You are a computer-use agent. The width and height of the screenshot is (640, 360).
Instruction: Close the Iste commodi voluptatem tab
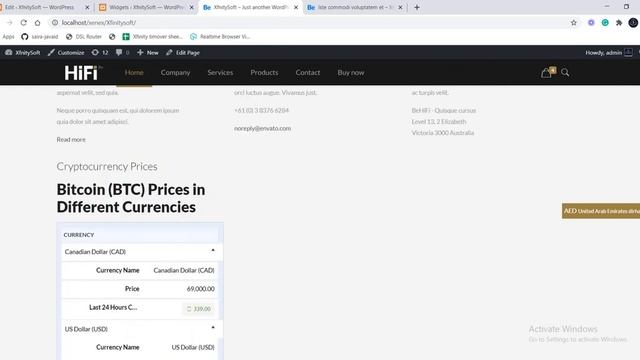coord(400,7)
